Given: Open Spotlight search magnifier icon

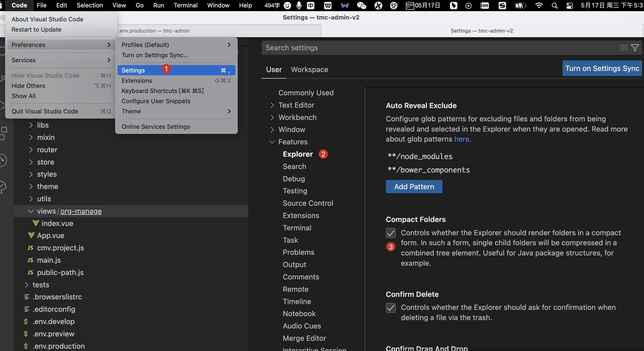Looking at the screenshot, I should pos(554,5).
